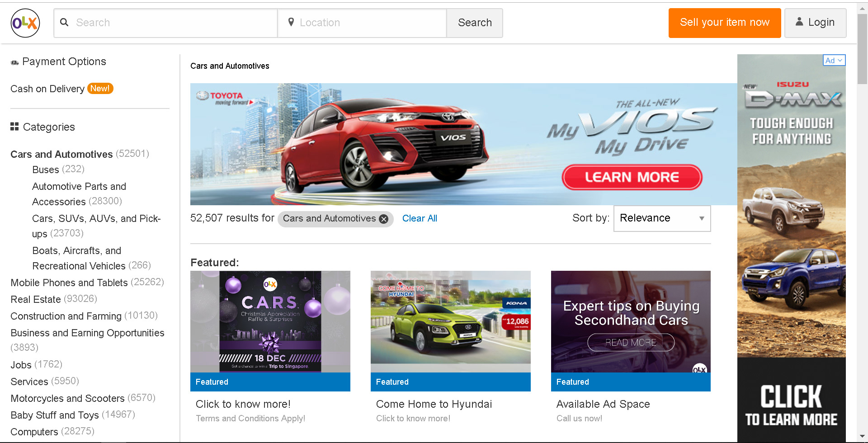Open the Click to know more! listing title

click(243, 404)
